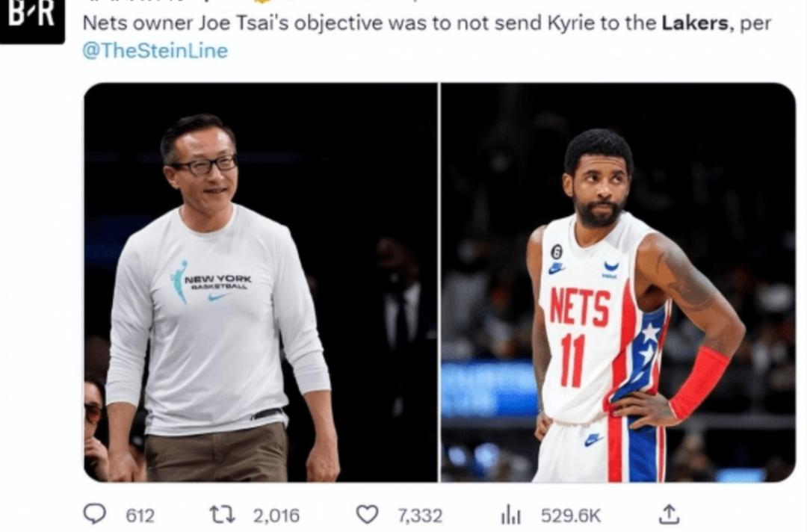Click the 7,332 likes count
The image size is (807, 532).
tap(420, 515)
